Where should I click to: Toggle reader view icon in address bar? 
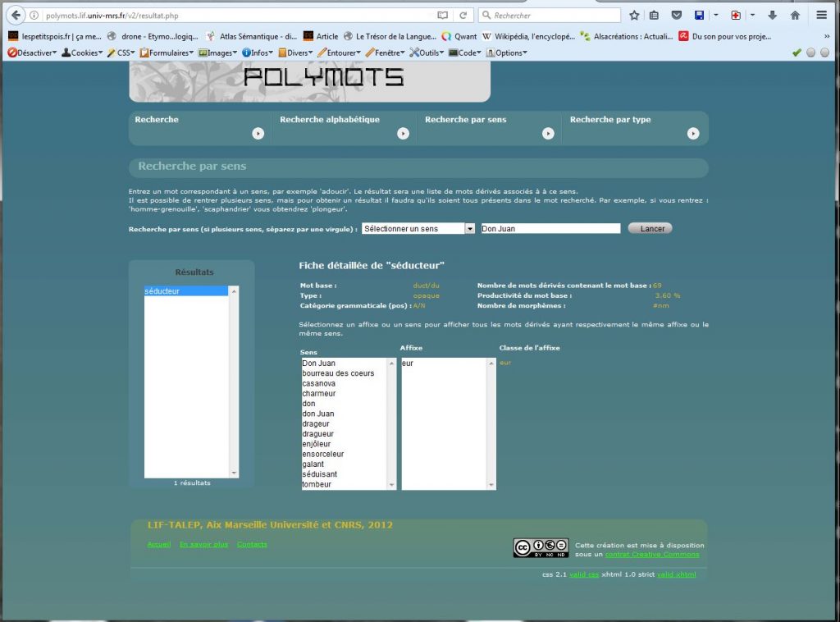[443, 15]
